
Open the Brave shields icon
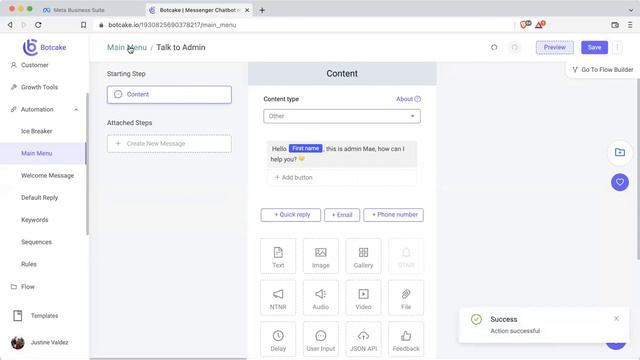[525, 24]
